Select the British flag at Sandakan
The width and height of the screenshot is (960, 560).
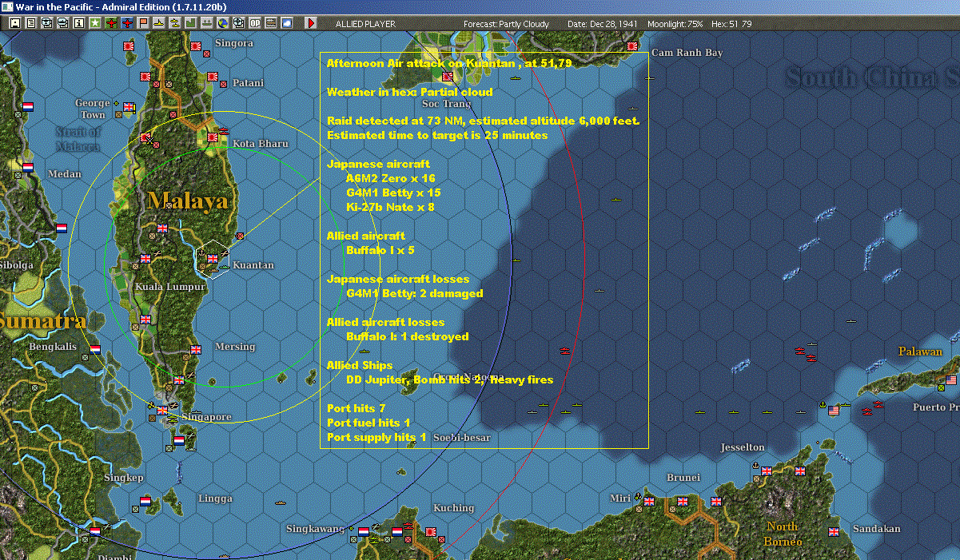(835, 531)
